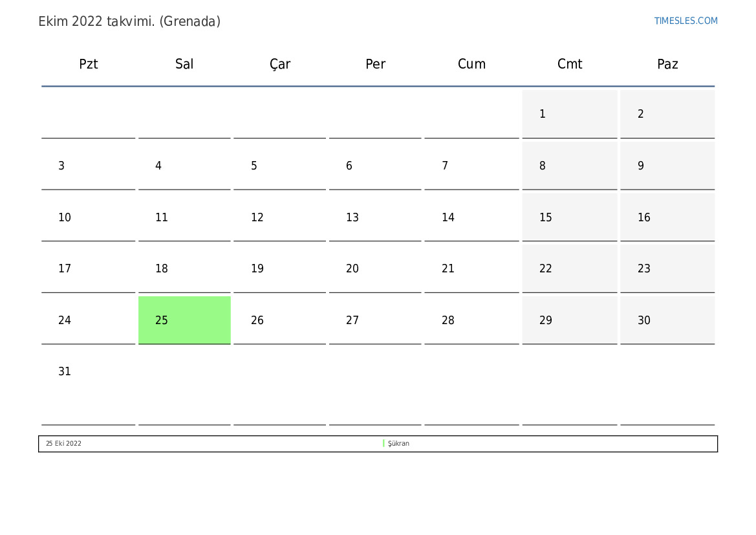Pick day 13 on the calendar
Screen dimensions: 756x535
[x=375, y=217]
